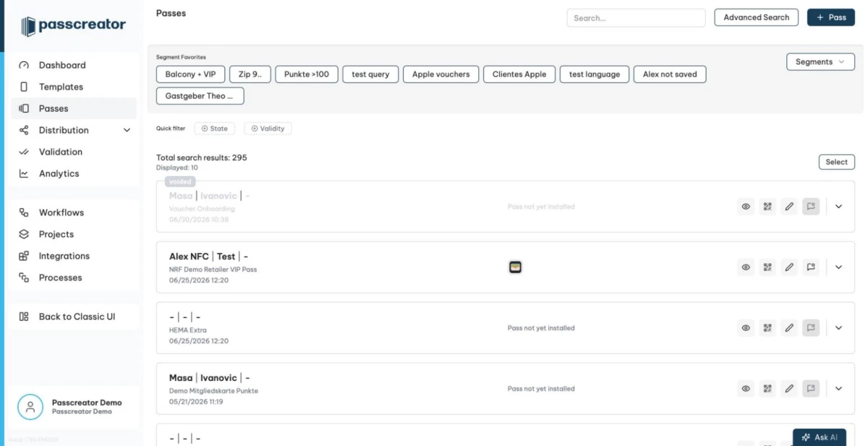Open the Ask AI assistant
This screenshot has height=446, width=868.
[820, 437]
